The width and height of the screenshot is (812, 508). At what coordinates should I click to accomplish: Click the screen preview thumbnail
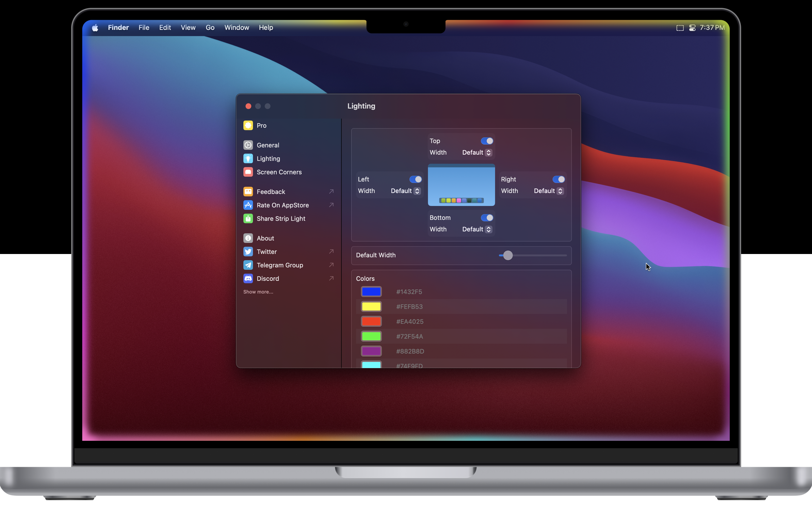tap(461, 185)
